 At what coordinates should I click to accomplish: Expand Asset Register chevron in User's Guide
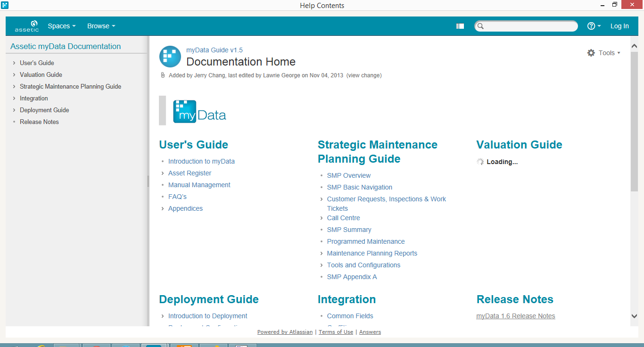click(163, 173)
